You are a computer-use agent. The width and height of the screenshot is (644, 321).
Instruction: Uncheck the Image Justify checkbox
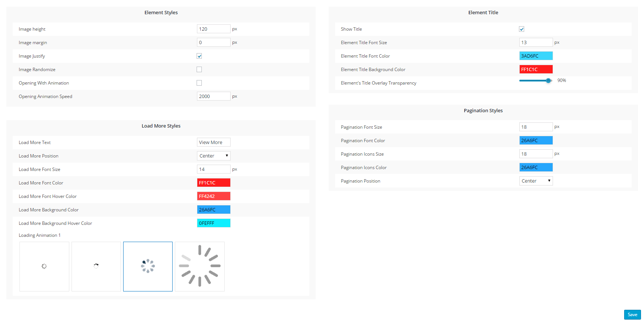tap(199, 56)
